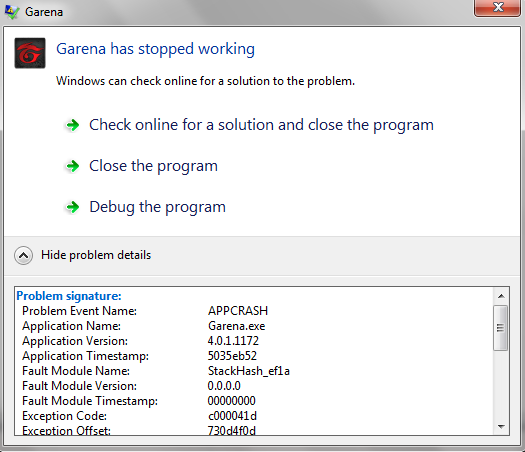Click the fault module version 0.0.0.0

point(224,386)
